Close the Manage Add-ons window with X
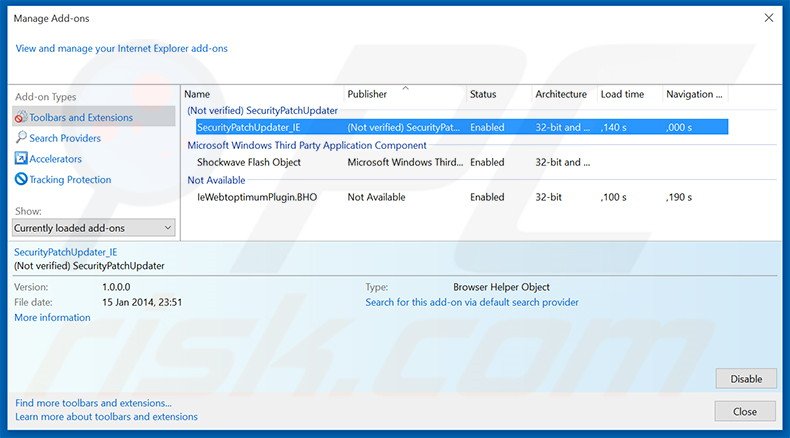 pyautogui.click(x=769, y=18)
